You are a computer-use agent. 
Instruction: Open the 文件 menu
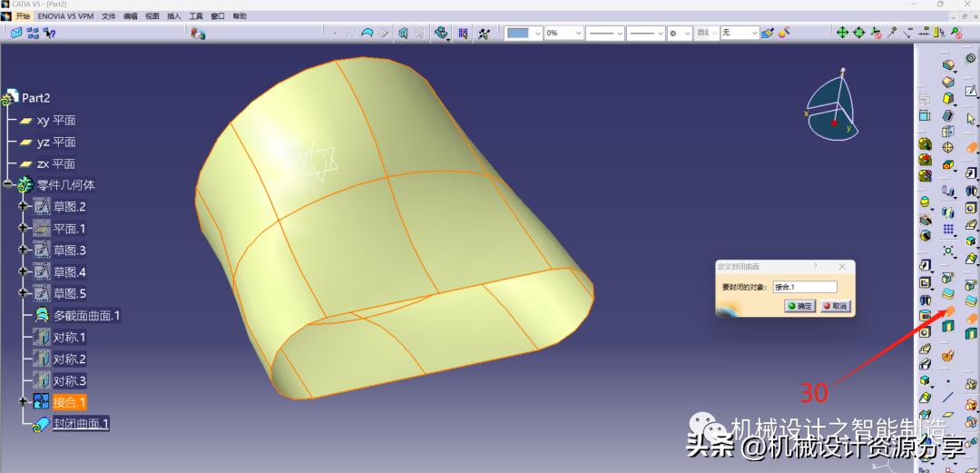pos(109,16)
